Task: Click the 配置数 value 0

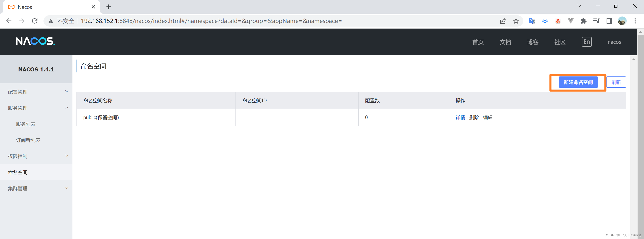Action: (366, 117)
